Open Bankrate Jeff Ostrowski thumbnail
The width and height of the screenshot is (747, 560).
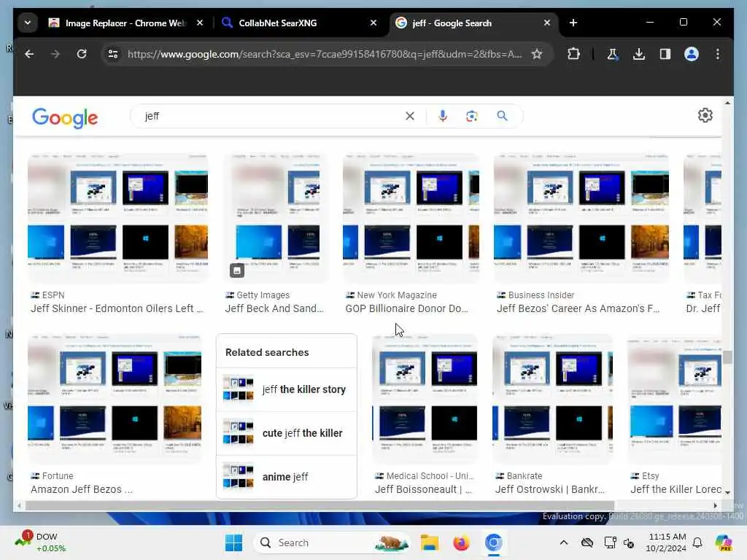(x=553, y=399)
